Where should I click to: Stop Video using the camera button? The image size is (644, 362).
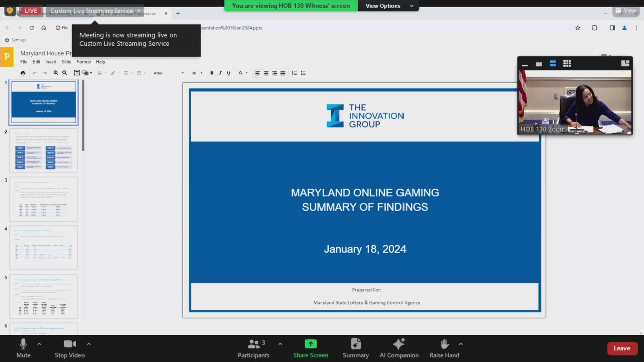point(69,348)
